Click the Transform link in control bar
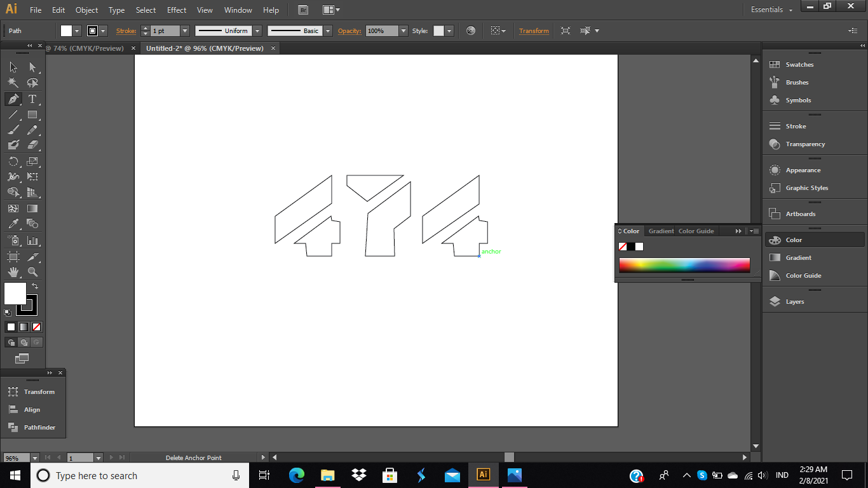Image resolution: width=868 pixels, height=488 pixels. 534,30
